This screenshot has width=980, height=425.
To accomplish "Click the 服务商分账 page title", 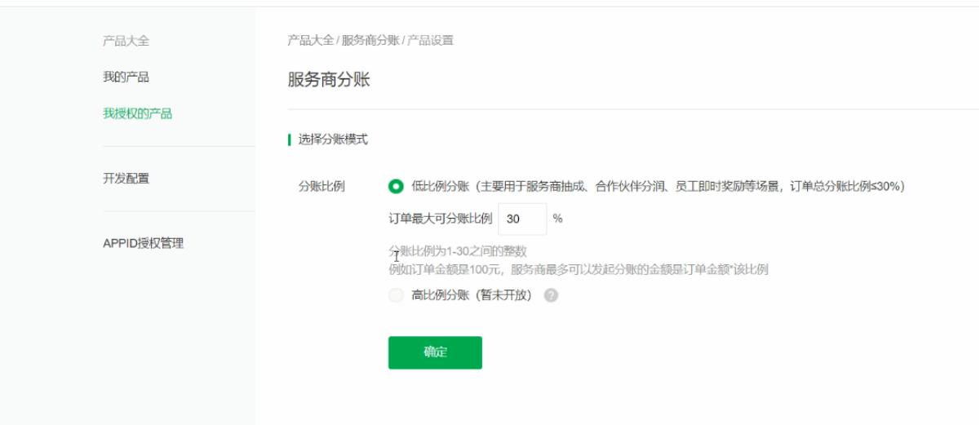I will [x=329, y=80].
